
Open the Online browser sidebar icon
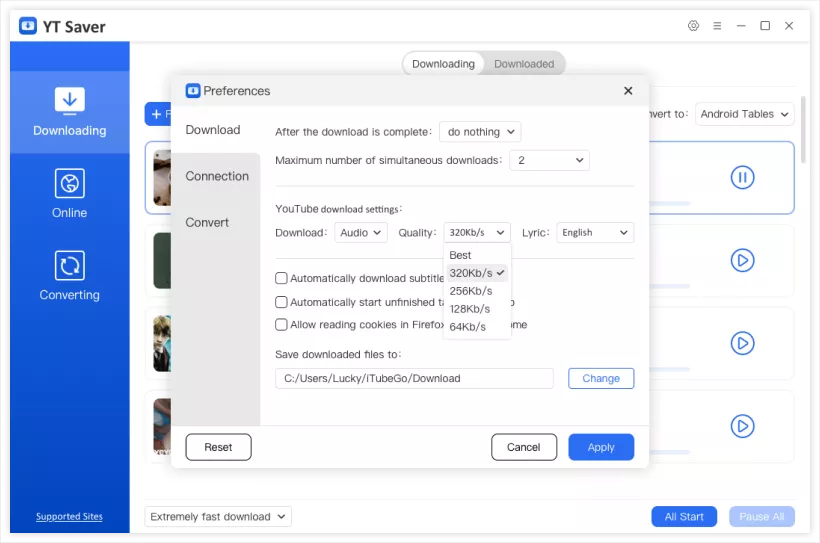click(x=69, y=184)
